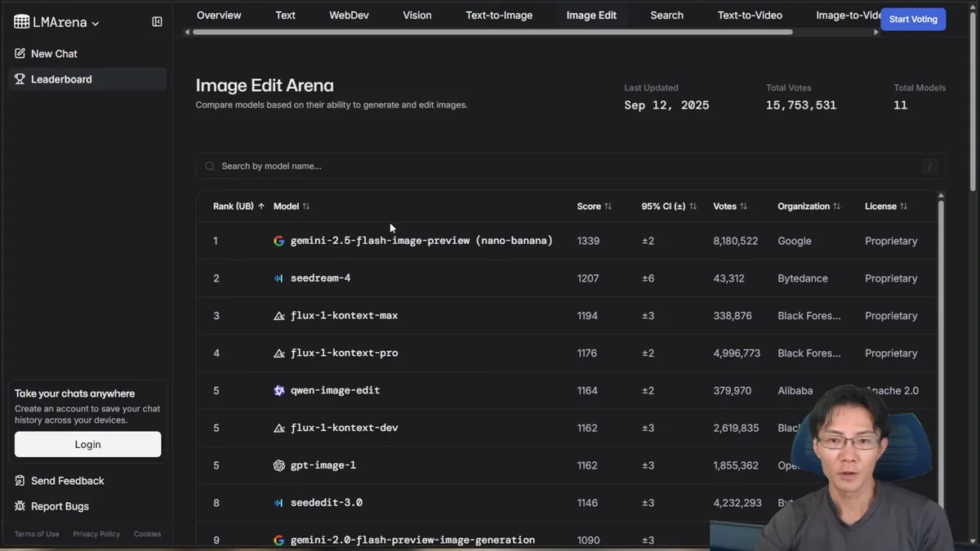Click the Bytedance logo beside seedream-4
The width and height of the screenshot is (980, 551).
coord(279,278)
